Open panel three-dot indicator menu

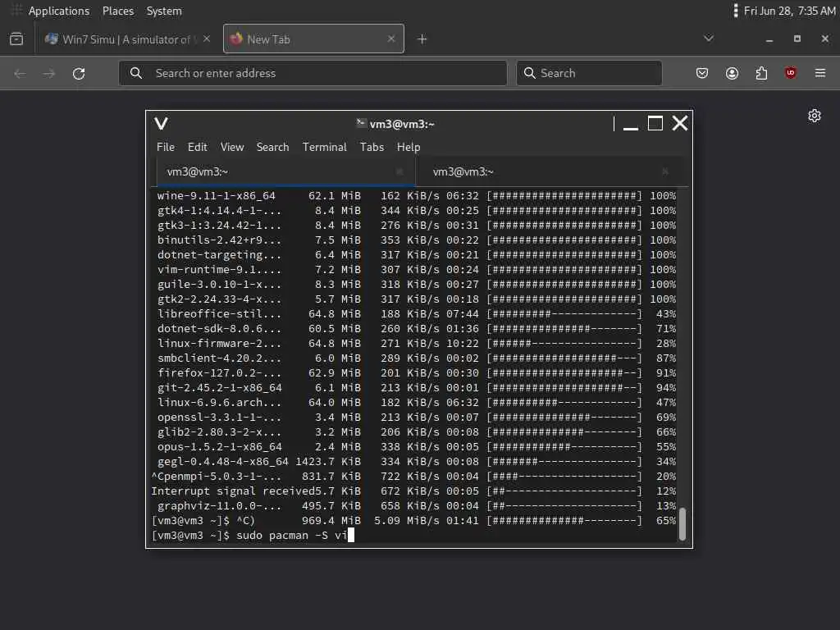[x=736, y=11]
